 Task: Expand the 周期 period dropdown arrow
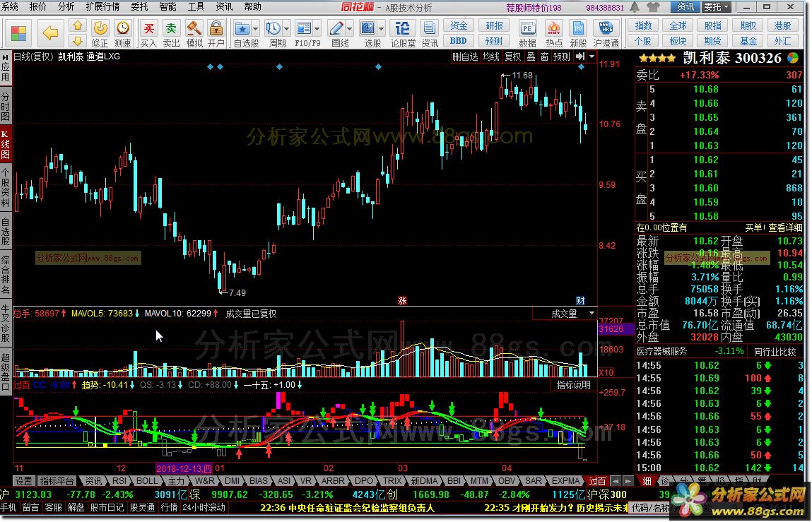coord(286,28)
